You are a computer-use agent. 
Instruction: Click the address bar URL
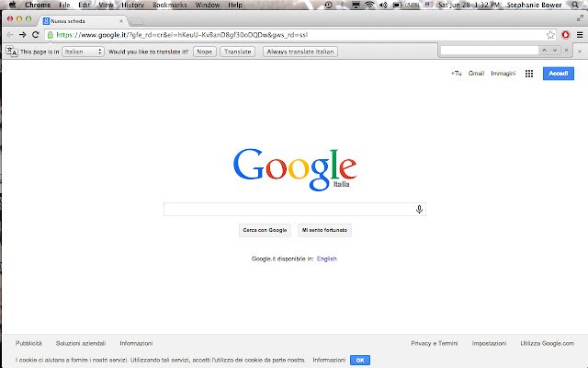coord(182,35)
